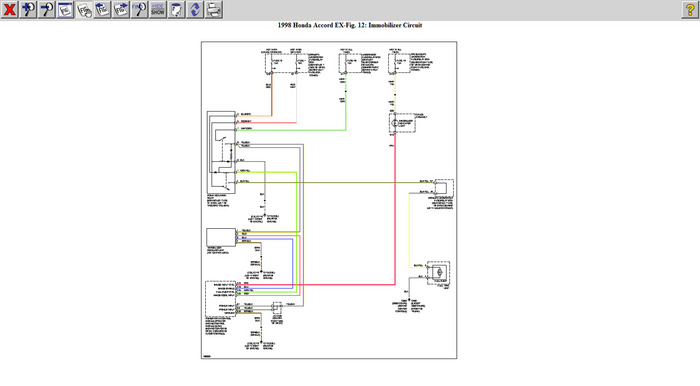Click the Immobilizer Circuit figure title
The width and height of the screenshot is (700, 386).
point(350,25)
